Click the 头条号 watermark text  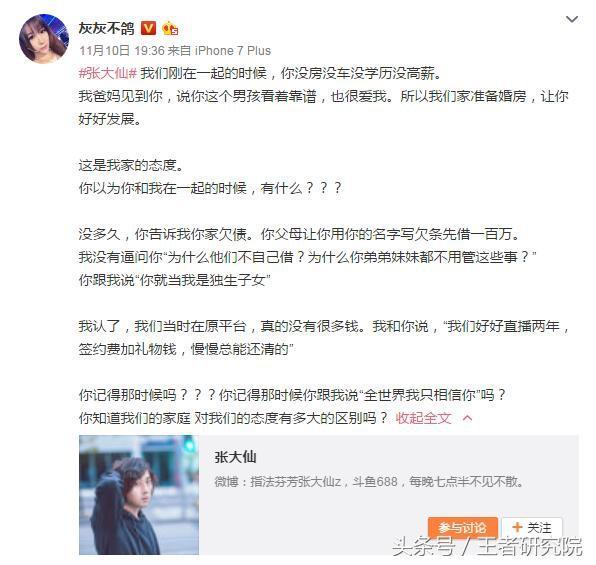tap(423, 546)
